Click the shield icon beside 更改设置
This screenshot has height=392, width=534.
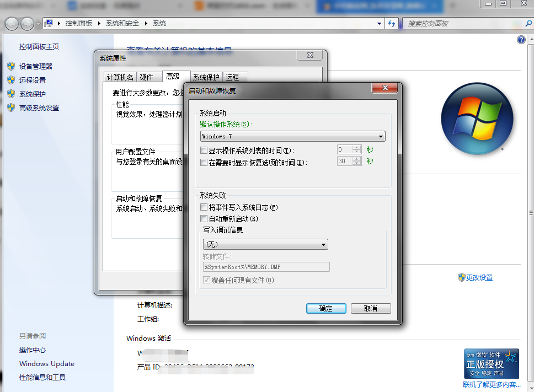coord(461,277)
